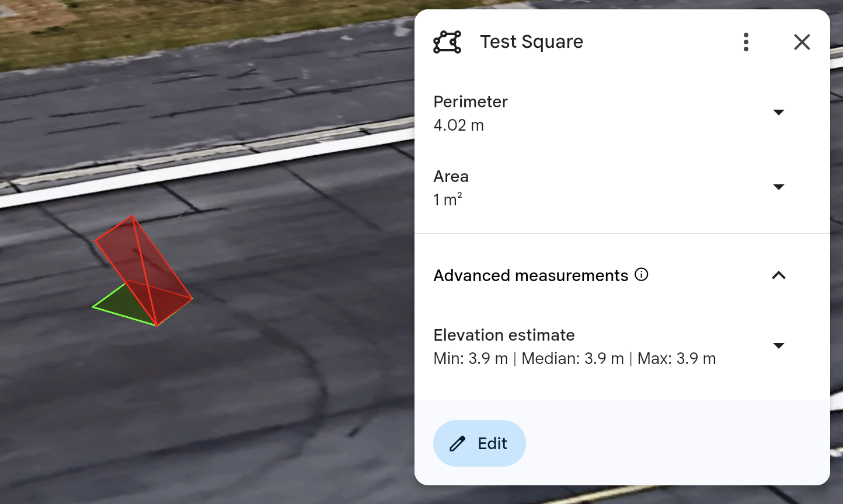The height and width of the screenshot is (504, 843).
Task: Click the Advanced measurements heading
Action: [531, 275]
